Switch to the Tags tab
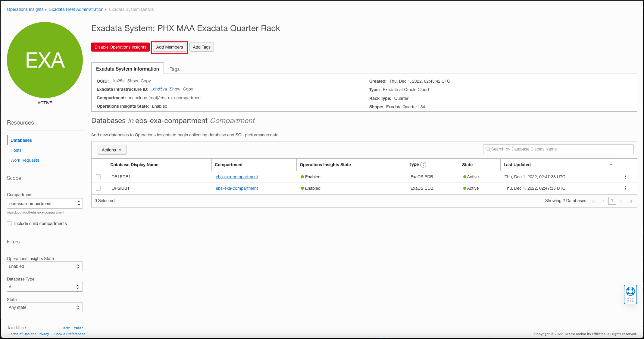Viewport: 644px width, 339px height. click(174, 69)
